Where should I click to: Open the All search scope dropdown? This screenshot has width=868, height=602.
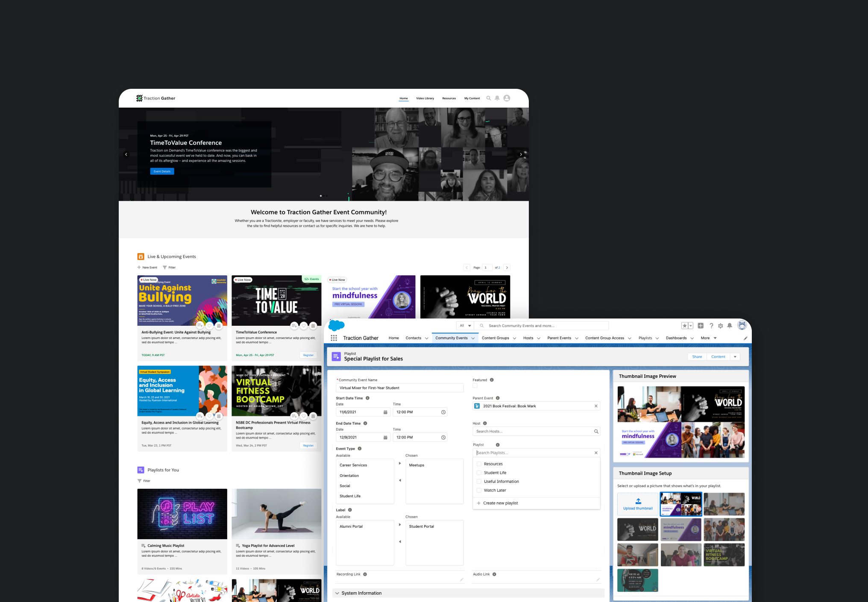click(465, 326)
